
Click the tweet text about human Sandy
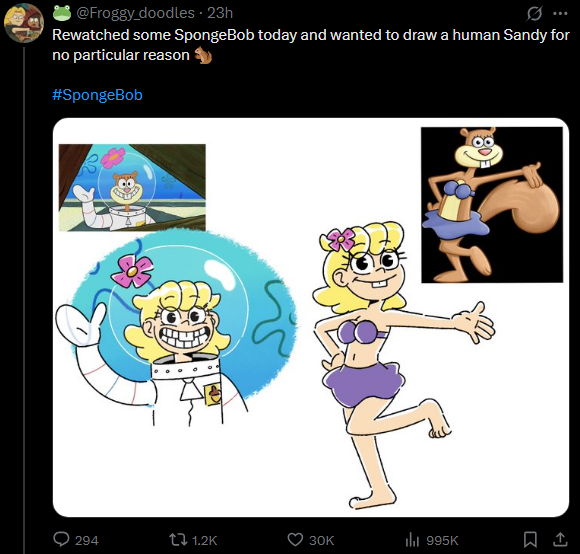[311, 45]
